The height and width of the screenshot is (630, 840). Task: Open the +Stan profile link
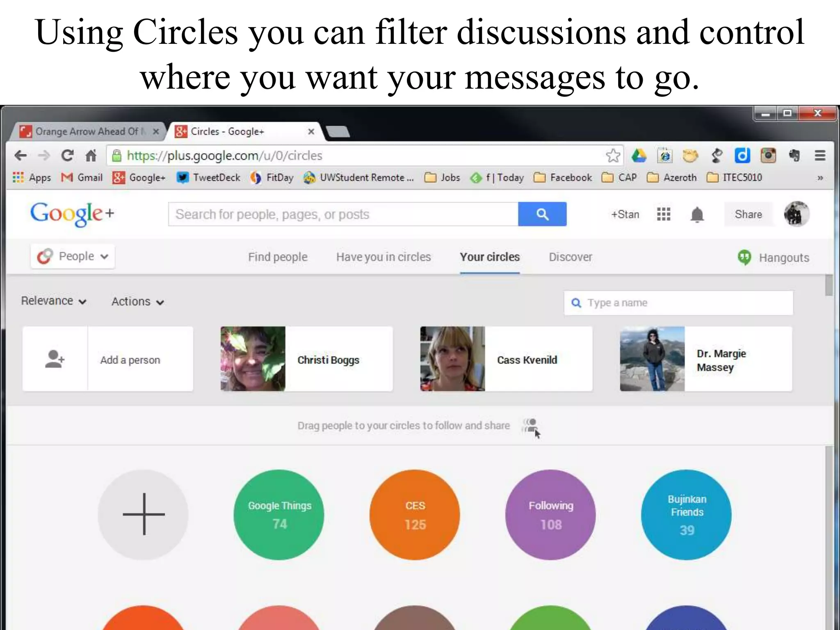pos(625,215)
